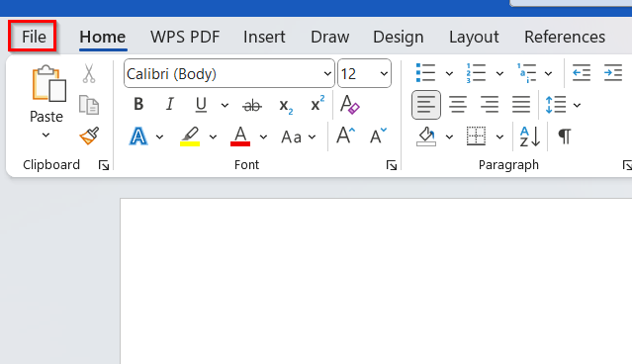Image resolution: width=632 pixels, height=364 pixels.
Task: Decrease font size with shrink icon
Action: click(378, 136)
